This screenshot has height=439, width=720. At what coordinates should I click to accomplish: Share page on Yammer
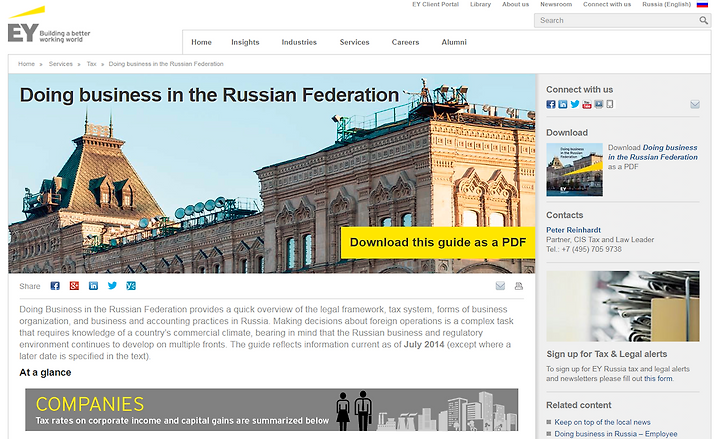click(x=131, y=286)
